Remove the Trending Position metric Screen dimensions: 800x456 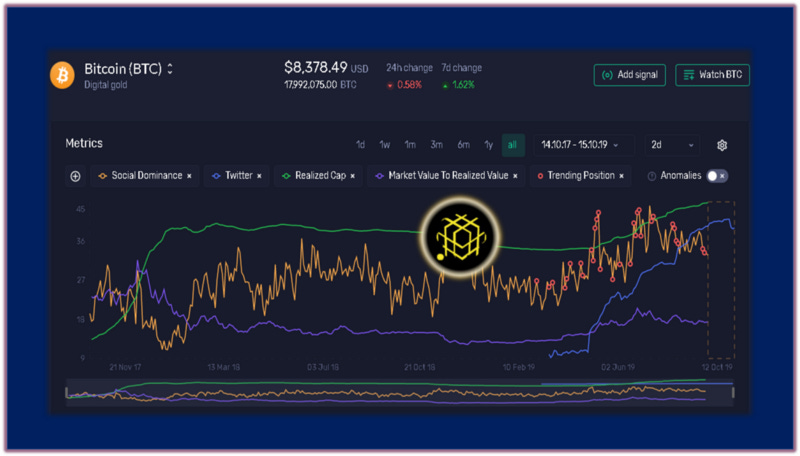(x=621, y=176)
